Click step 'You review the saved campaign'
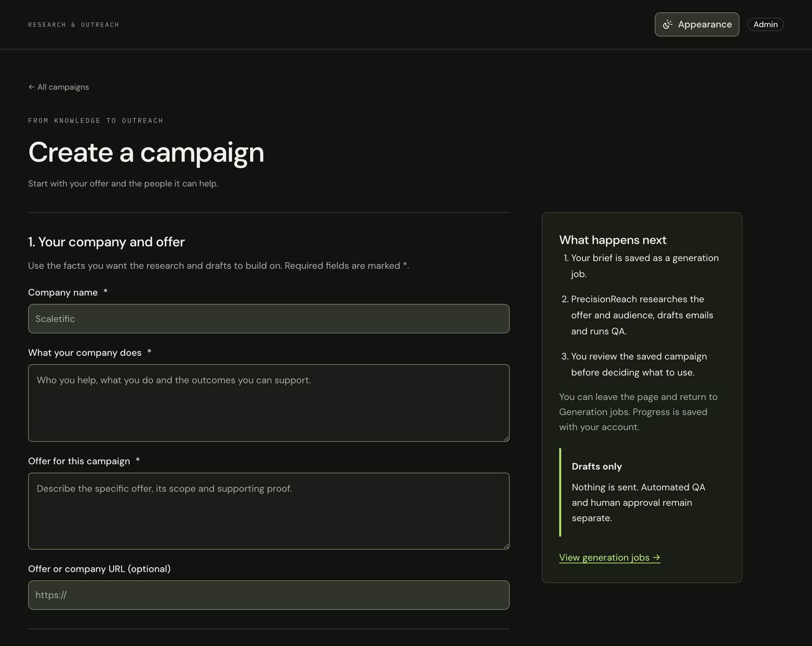 (x=639, y=364)
